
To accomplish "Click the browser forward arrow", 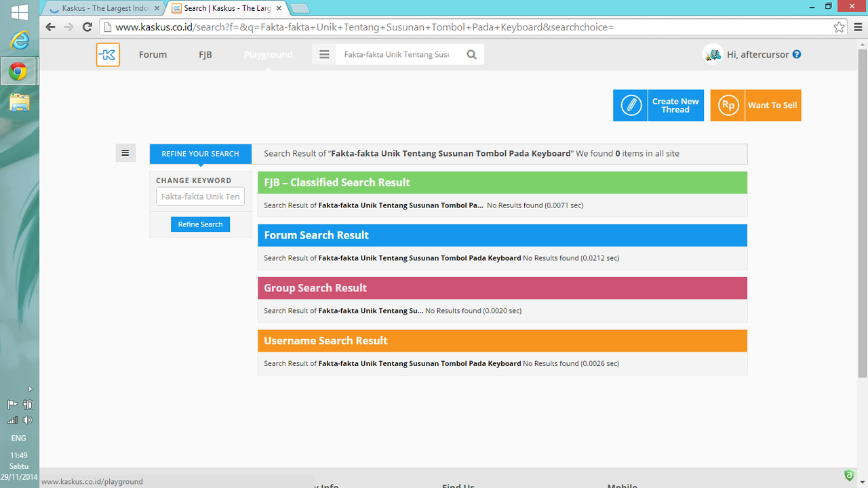I will [x=68, y=27].
